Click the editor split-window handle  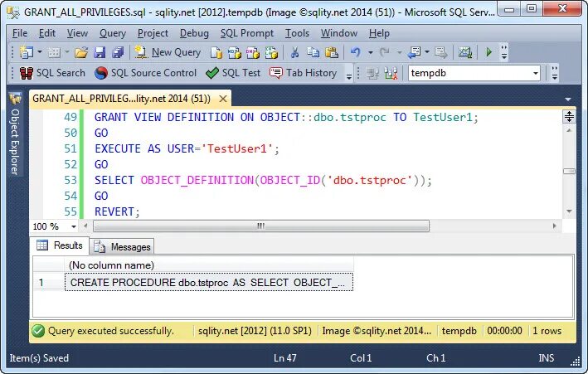coord(569,116)
